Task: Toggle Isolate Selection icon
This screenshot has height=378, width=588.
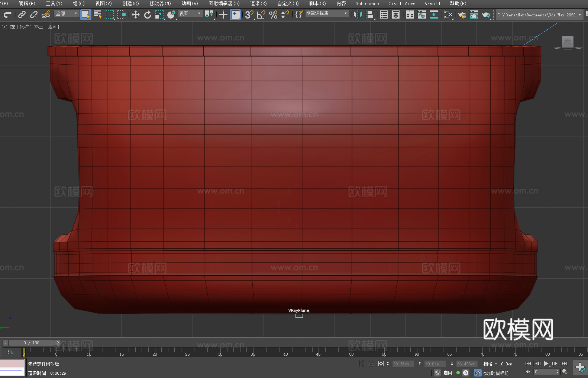Action: pyautogui.click(x=361, y=364)
